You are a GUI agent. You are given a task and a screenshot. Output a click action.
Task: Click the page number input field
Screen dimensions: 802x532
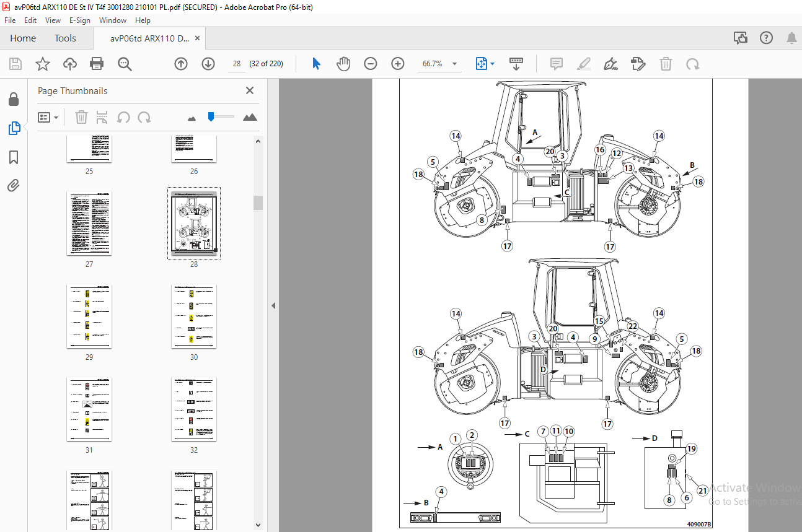[237, 64]
